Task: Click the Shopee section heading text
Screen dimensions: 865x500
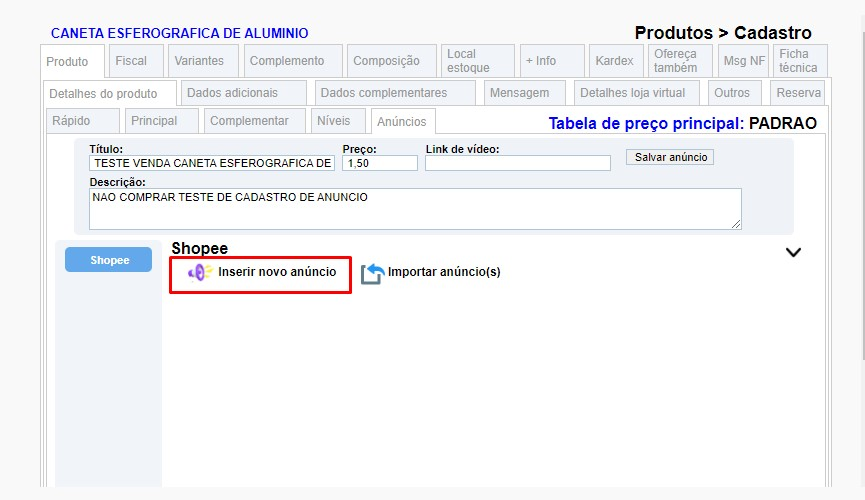Action: (x=200, y=248)
